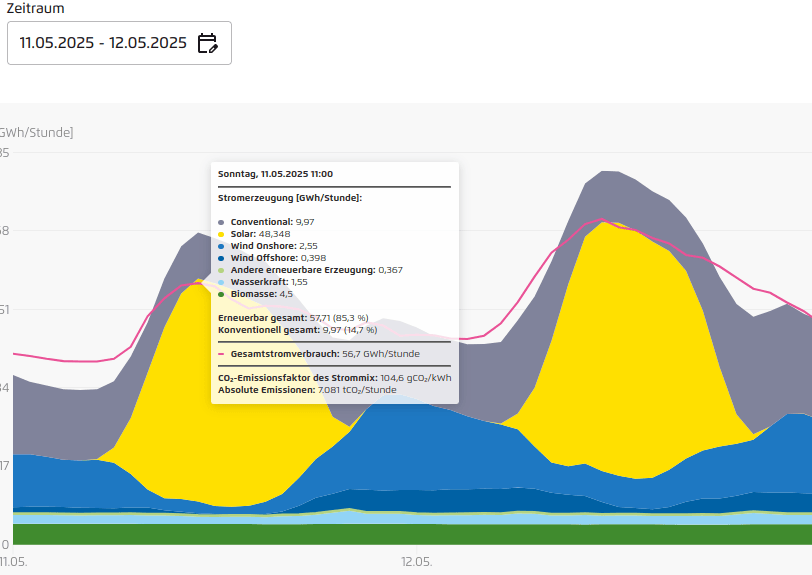Click the Absolute Emissionen 7.081 tCO₂/Stunde line

(x=307, y=390)
